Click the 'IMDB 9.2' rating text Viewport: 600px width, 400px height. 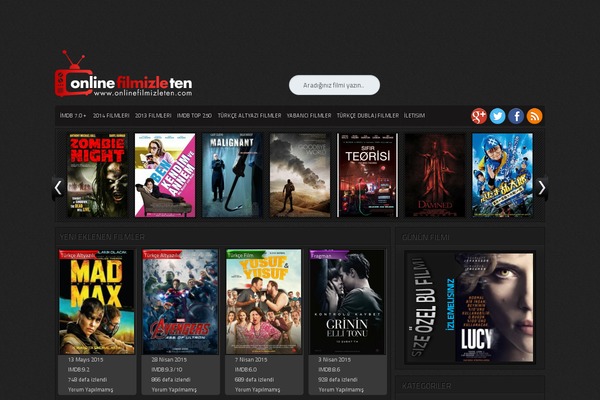pyautogui.click(x=78, y=370)
